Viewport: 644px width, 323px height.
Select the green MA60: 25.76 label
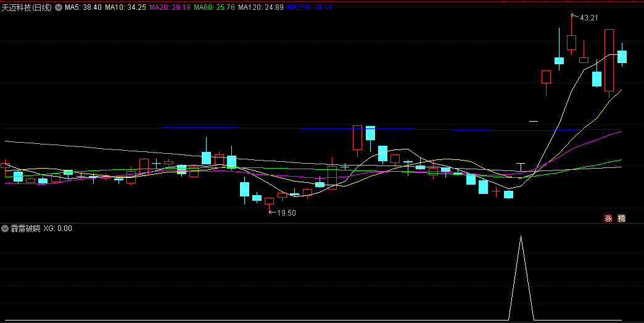(x=214, y=7)
